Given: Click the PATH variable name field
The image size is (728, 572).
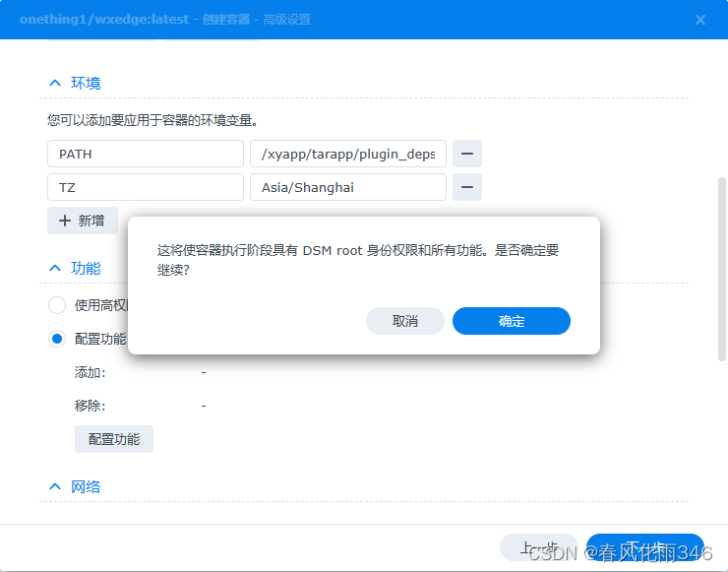Looking at the screenshot, I should (x=145, y=154).
